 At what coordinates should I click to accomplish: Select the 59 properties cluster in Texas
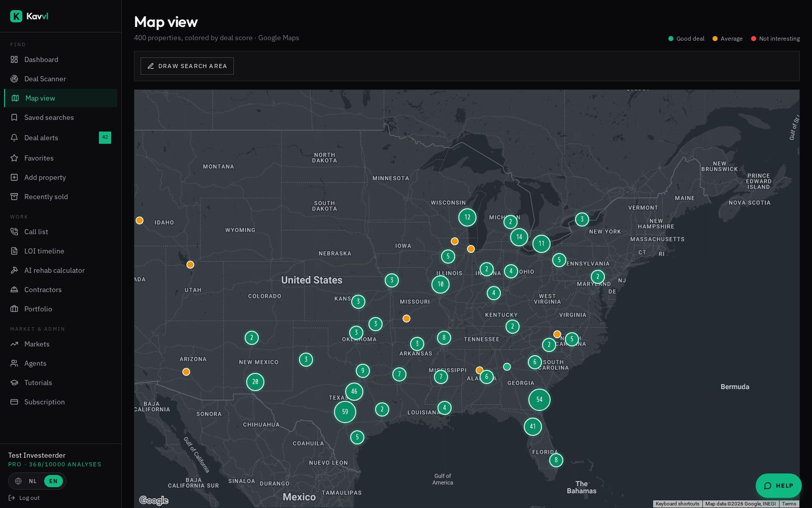tap(345, 411)
